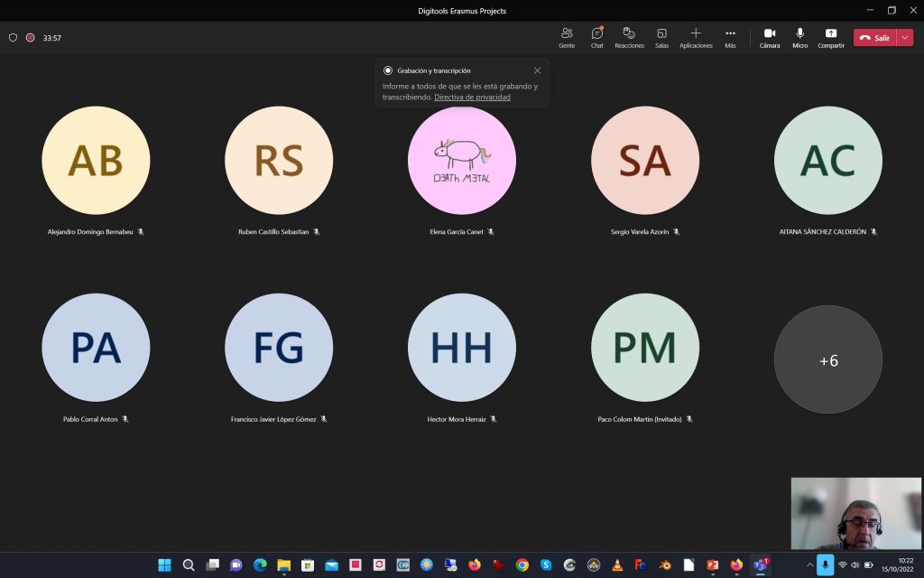Click the Aplicaciones plus icon

tap(696, 33)
